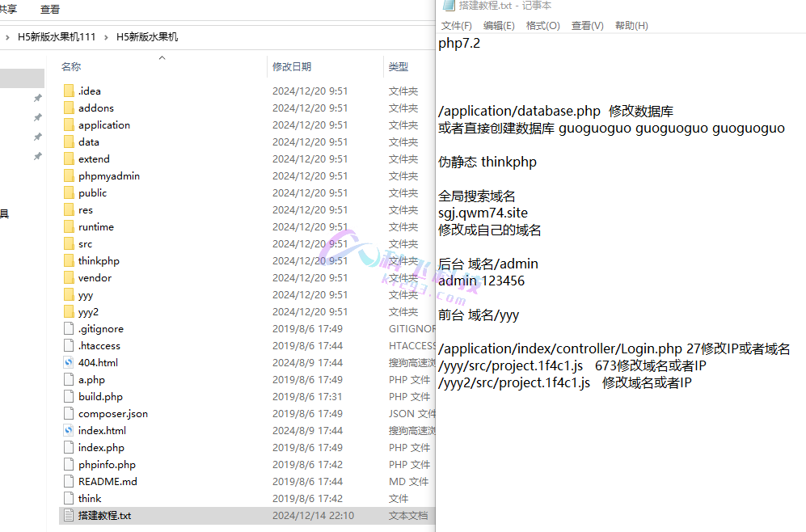Viewport: 806px width, 532px height.
Task: Click the third pin icon in the navigation pane
Action: [37, 137]
